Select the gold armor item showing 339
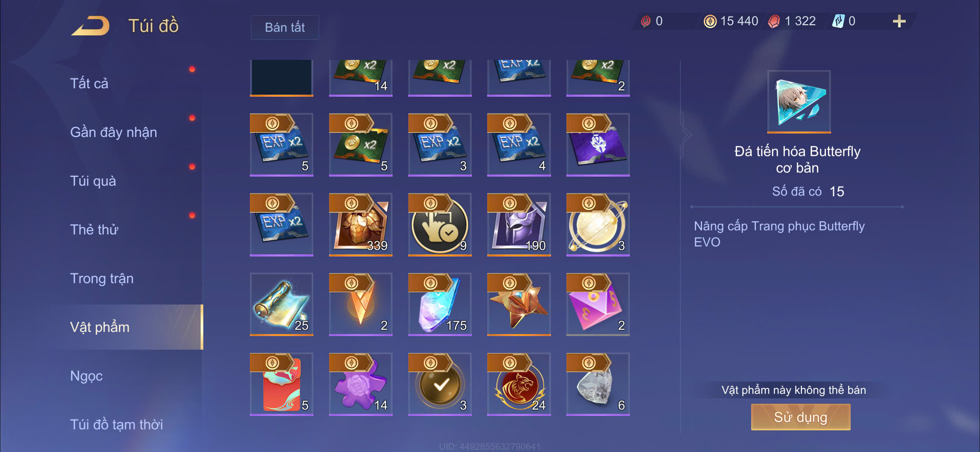980x452 pixels. tap(361, 224)
